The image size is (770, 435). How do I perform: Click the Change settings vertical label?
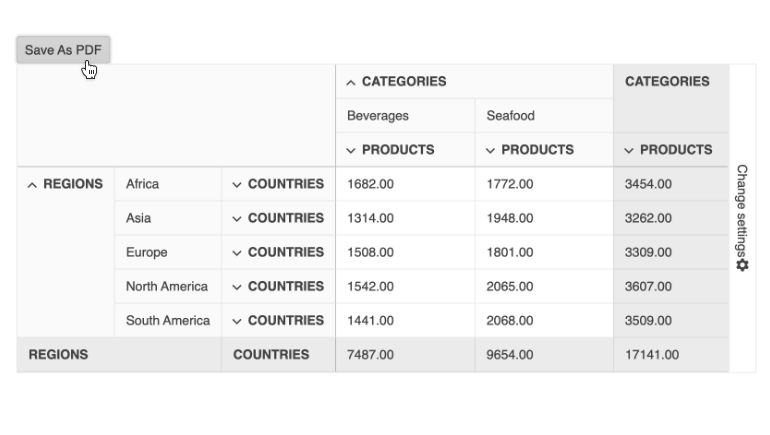click(x=742, y=210)
